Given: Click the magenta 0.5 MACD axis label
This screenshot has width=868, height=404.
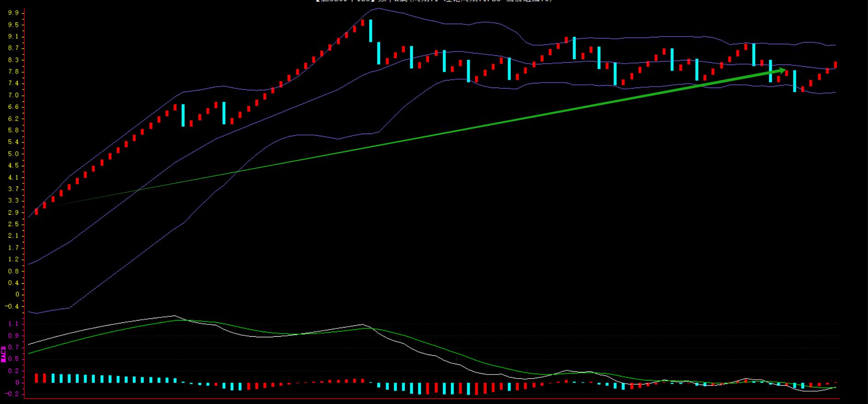Looking at the screenshot, I should tap(13, 359).
